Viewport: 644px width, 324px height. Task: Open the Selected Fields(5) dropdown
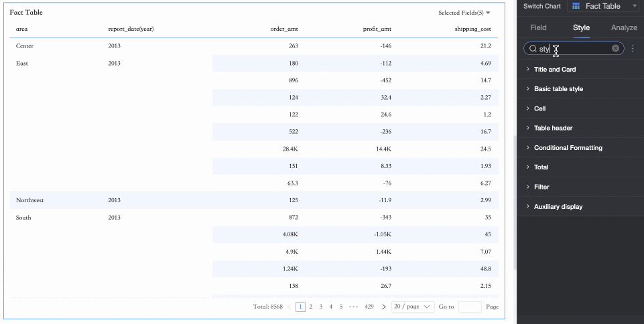464,13
